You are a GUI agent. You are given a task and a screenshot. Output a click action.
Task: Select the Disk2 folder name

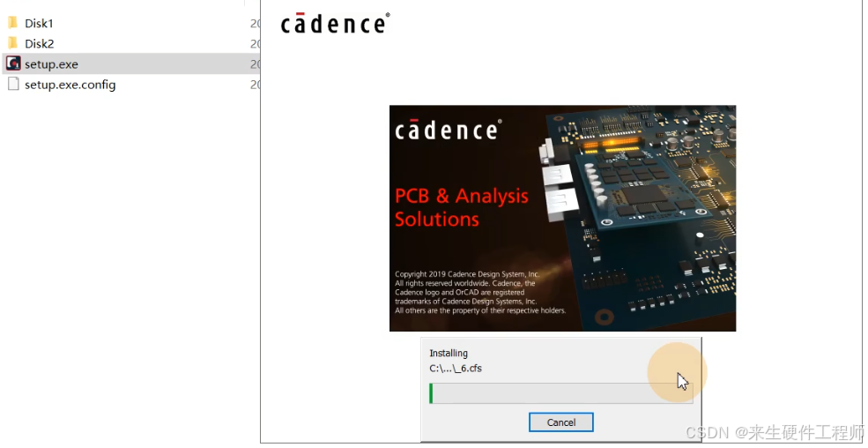pyautogui.click(x=40, y=44)
